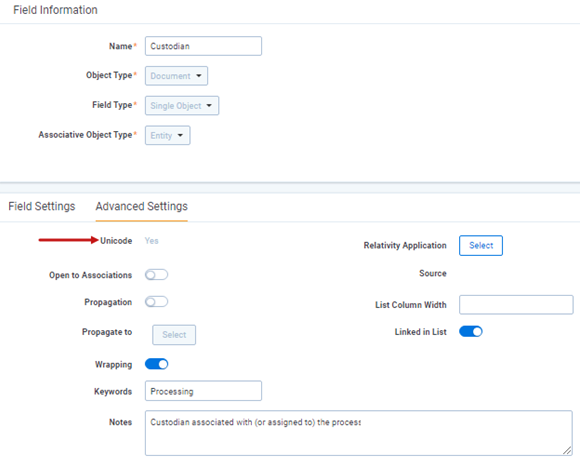Click the Notes text area resize handle

coord(567,450)
